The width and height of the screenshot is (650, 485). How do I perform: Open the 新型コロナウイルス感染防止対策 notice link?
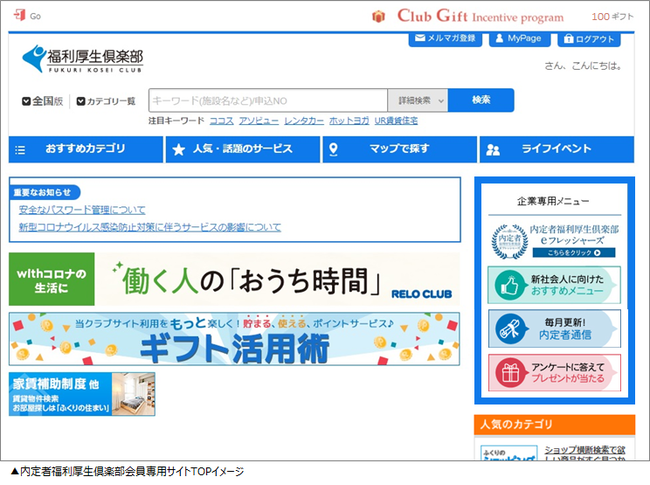click(x=150, y=227)
